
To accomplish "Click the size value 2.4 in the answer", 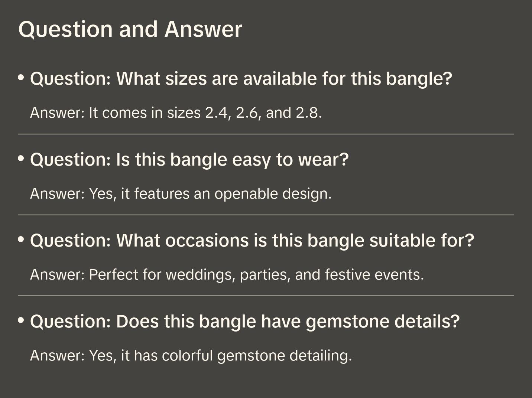I will pos(215,113).
